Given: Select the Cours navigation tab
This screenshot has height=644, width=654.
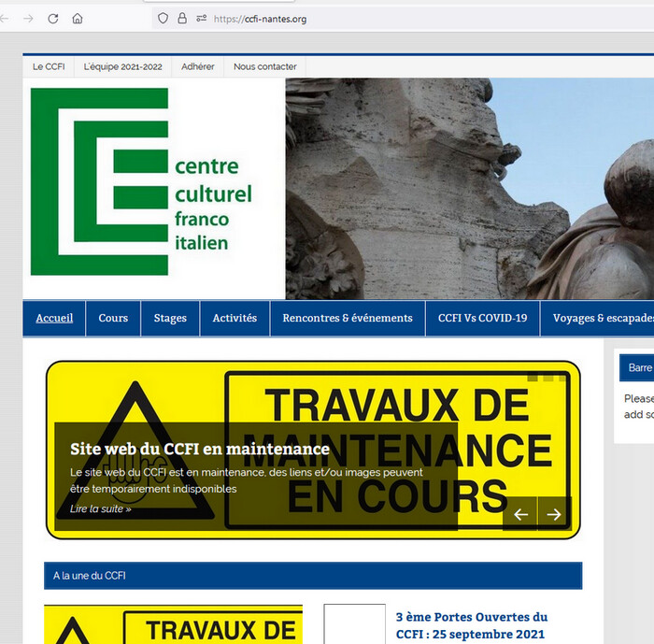Looking at the screenshot, I should coord(113,318).
